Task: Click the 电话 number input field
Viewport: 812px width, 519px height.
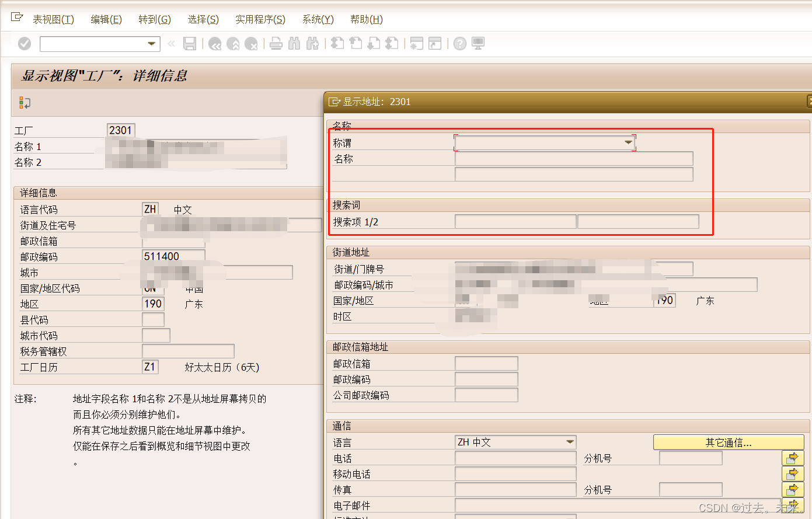Action: click(x=515, y=458)
